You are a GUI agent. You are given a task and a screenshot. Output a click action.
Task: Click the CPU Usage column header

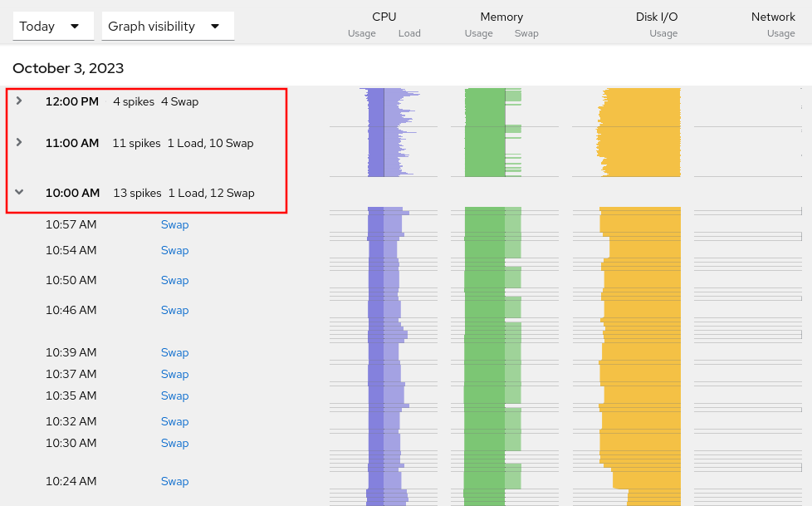tap(362, 33)
